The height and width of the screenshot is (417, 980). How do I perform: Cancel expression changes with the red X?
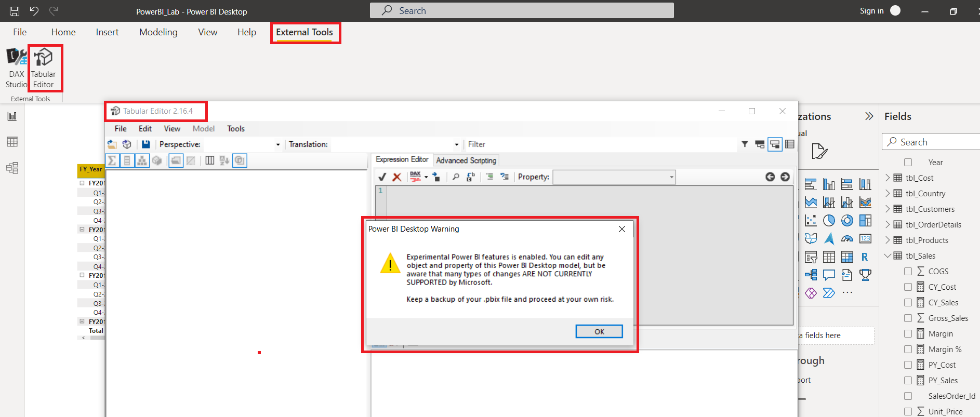click(397, 177)
